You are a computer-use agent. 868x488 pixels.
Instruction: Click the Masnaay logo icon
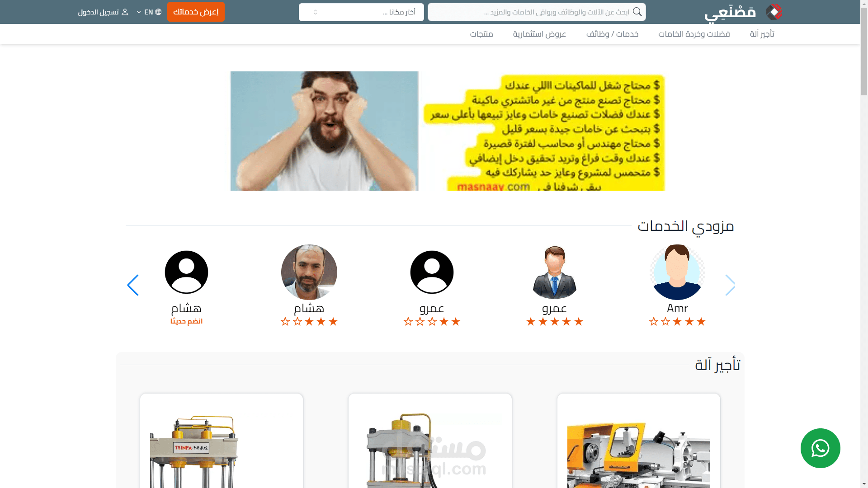click(774, 12)
